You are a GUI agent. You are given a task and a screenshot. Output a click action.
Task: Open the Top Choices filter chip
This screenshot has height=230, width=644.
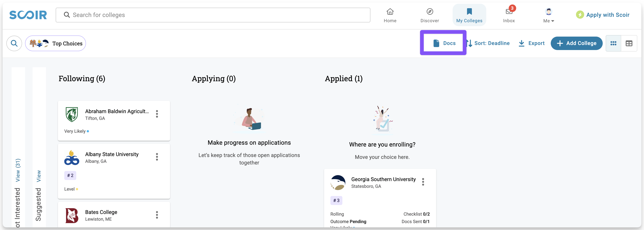(56, 43)
